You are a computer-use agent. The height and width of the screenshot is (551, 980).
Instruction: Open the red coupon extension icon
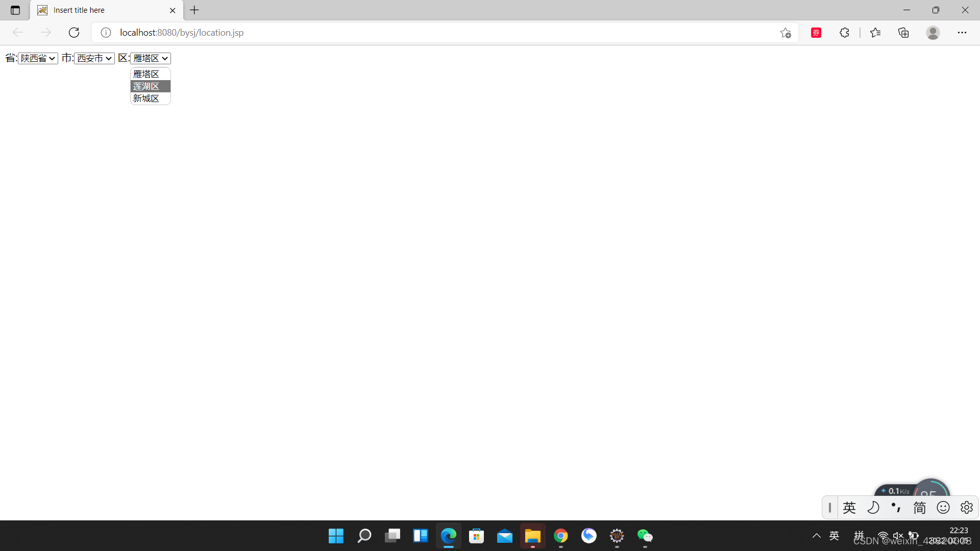[x=816, y=33]
